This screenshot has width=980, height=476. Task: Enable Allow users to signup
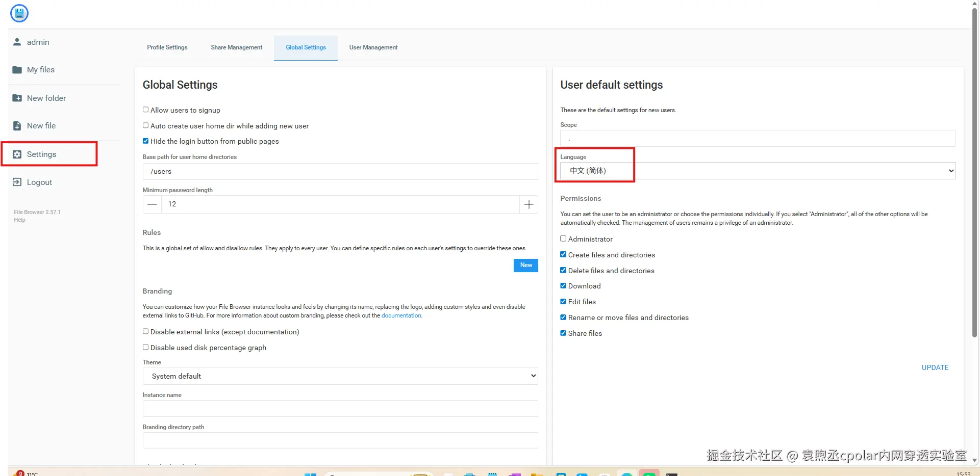click(x=146, y=110)
